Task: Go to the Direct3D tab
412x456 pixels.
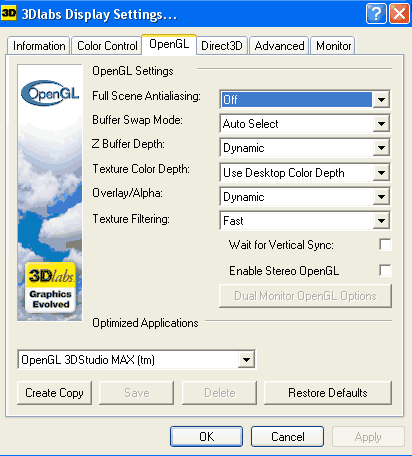Action: click(222, 46)
